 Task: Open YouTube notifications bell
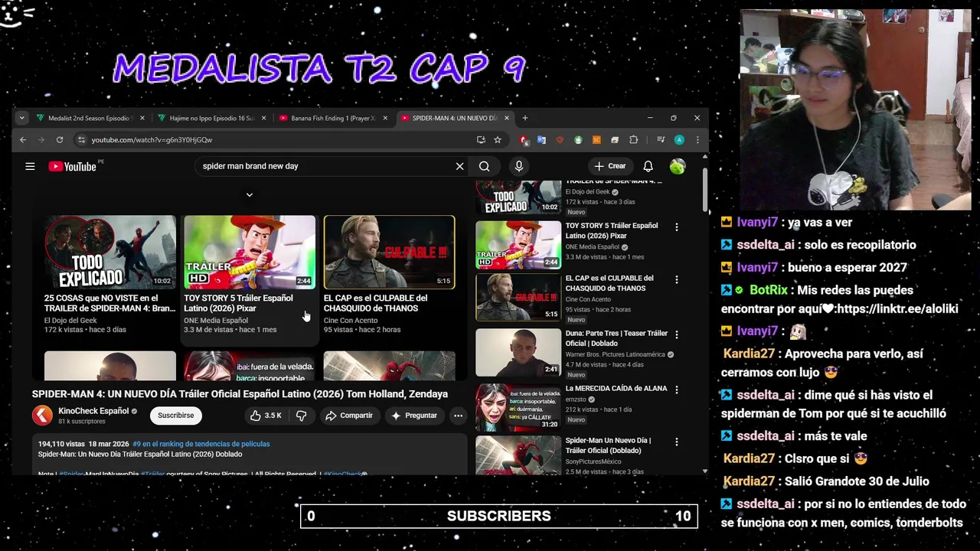[x=648, y=166]
